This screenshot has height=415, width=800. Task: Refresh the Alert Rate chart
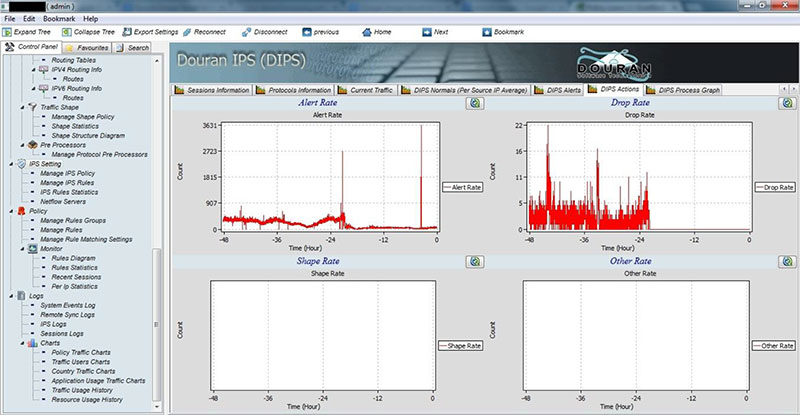(475, 103)
